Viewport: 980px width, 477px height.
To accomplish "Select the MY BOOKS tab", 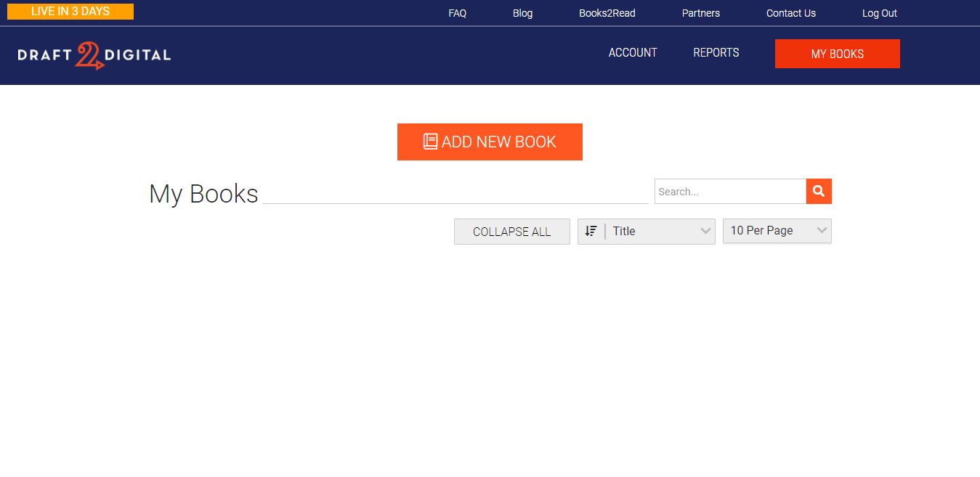I will (837, 53).
